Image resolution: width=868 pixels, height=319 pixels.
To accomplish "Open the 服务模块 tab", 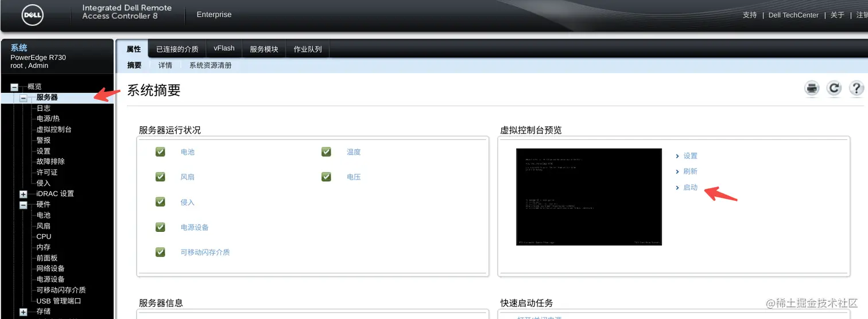I will (x=264, y=49).
